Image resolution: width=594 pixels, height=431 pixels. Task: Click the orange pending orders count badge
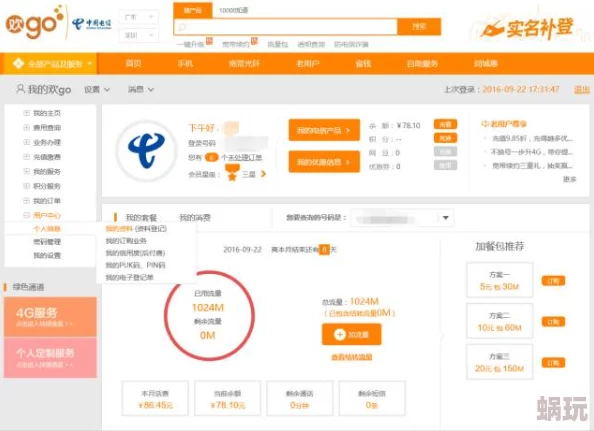[x=211, y=157]
